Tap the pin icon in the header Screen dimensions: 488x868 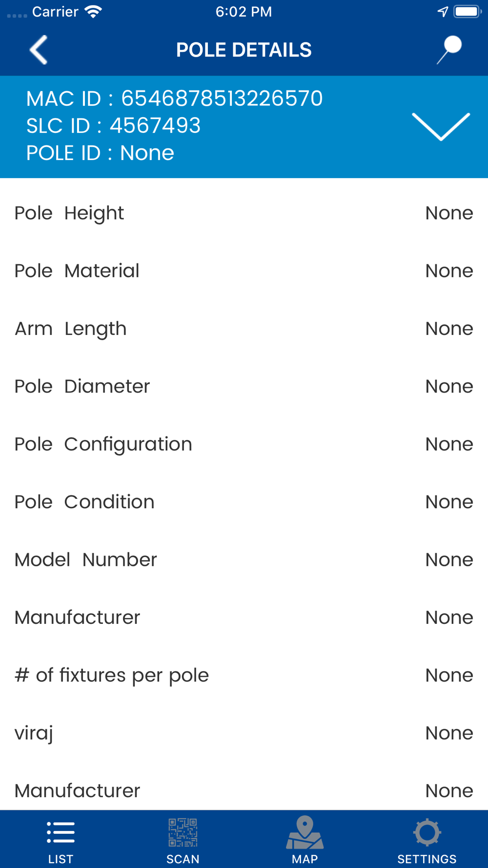[x=449, y=50]
